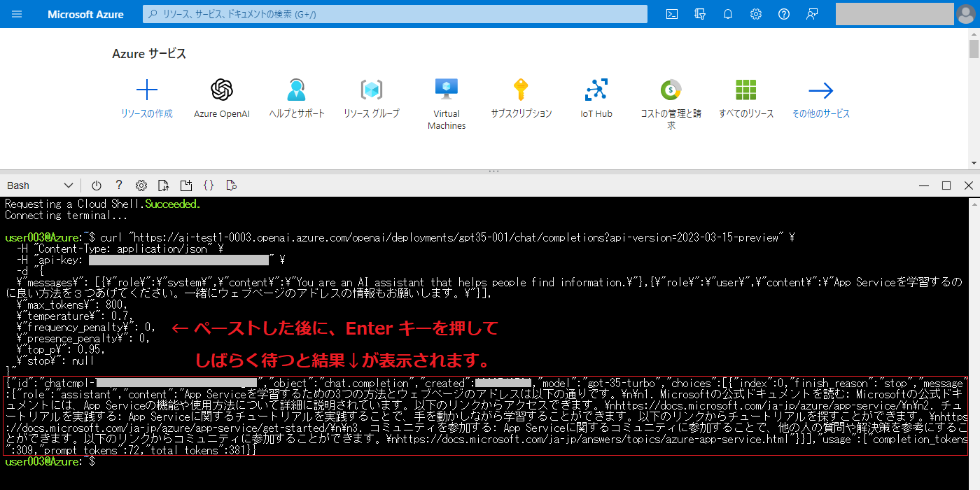This screenshot has width=980, height=490.
Task: Open Cloud Shell from the top bar
Action: point(672,14)
